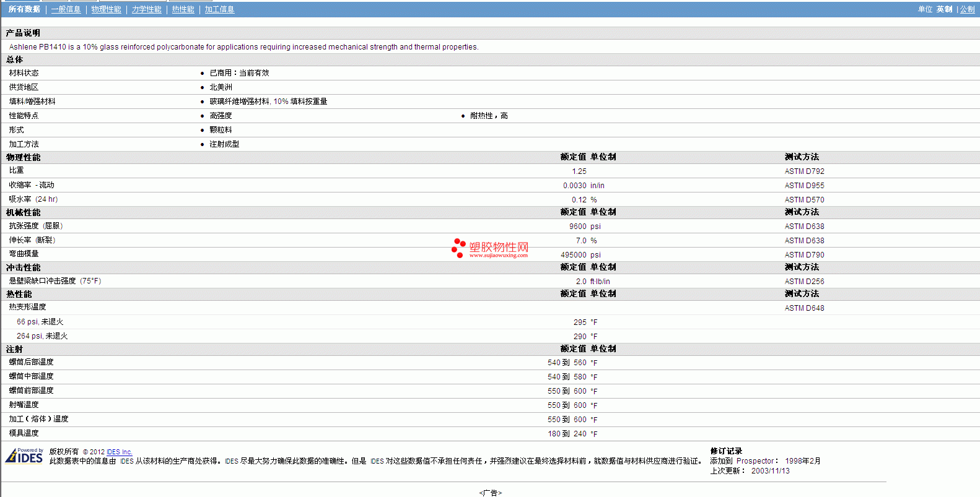Click ASTM D792 test method
980x497 pixels.
tap(804, 171)
